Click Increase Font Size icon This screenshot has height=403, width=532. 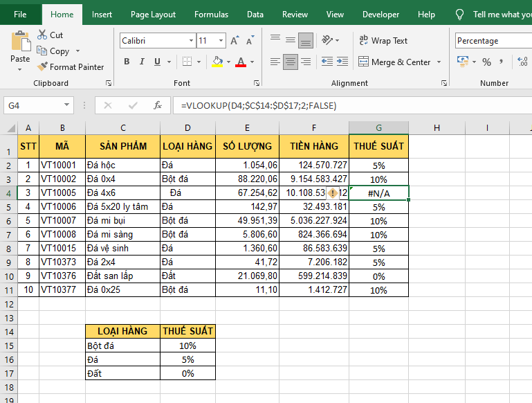[235, 41]
